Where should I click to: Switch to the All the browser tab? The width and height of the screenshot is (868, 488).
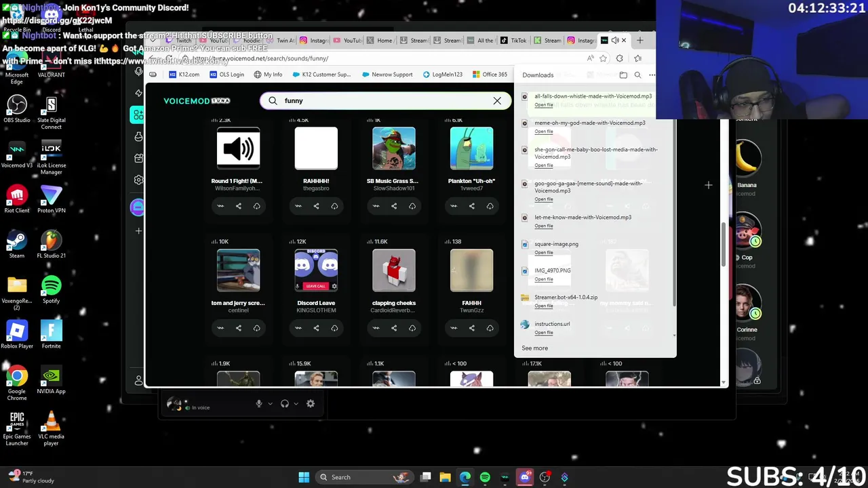click(480, 41)
